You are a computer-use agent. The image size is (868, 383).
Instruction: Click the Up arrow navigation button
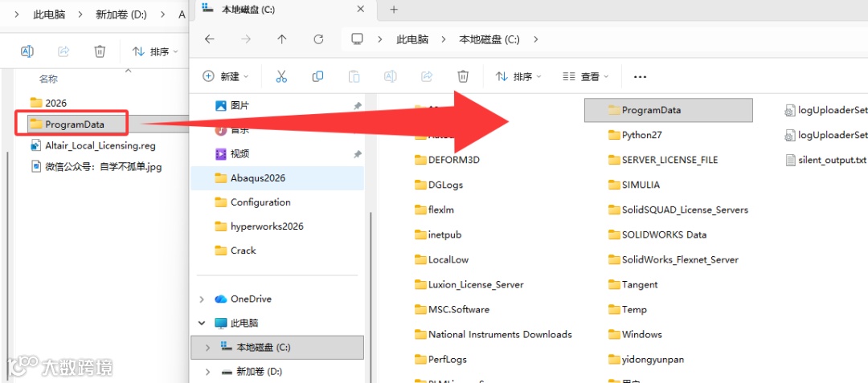tap(282, 39)
